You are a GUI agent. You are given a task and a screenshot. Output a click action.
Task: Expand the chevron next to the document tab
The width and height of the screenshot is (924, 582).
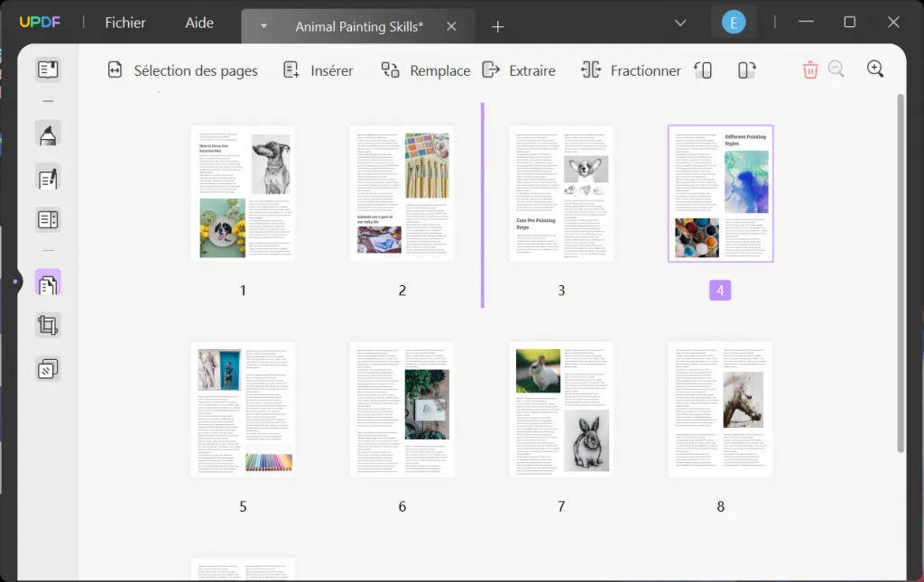262,26
